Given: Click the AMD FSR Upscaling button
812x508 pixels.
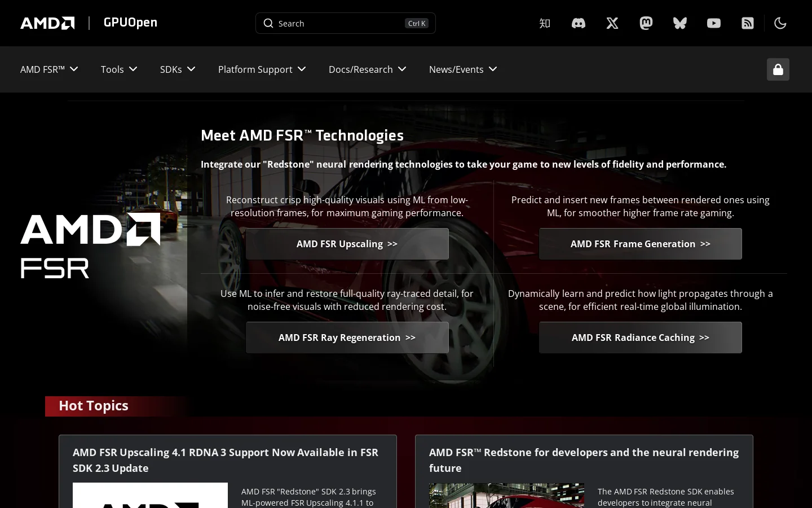Looking at the screenshot, I should (347, 244).
